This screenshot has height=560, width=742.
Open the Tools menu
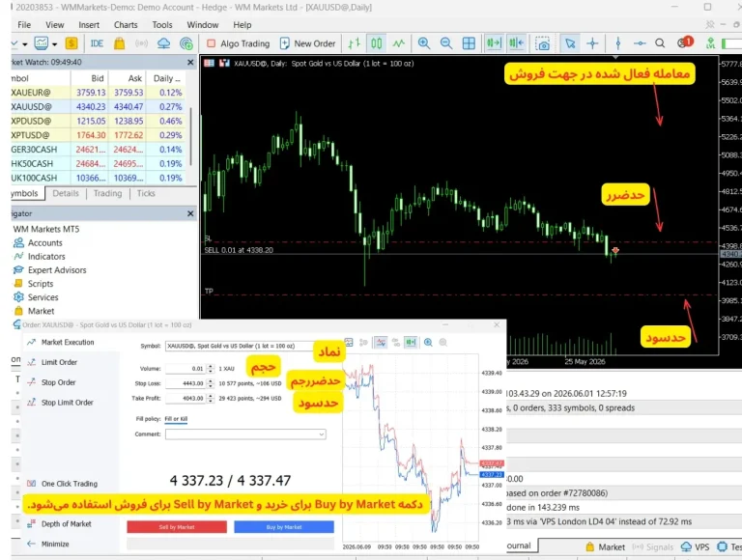click(162, 25)
